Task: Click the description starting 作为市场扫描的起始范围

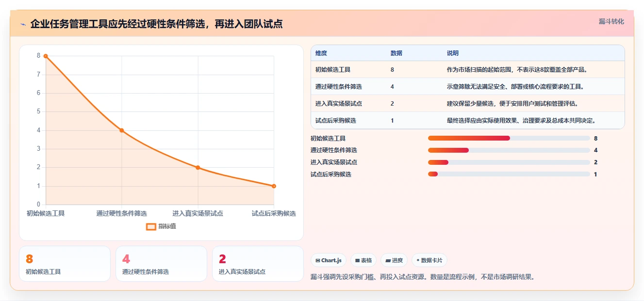Action: 517,70
